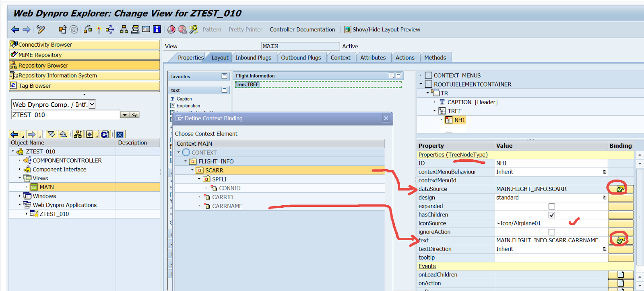Click the Display Object List hierarchy icon
Viewport: 644px width, 291px height.
click(x=124, y=29)
